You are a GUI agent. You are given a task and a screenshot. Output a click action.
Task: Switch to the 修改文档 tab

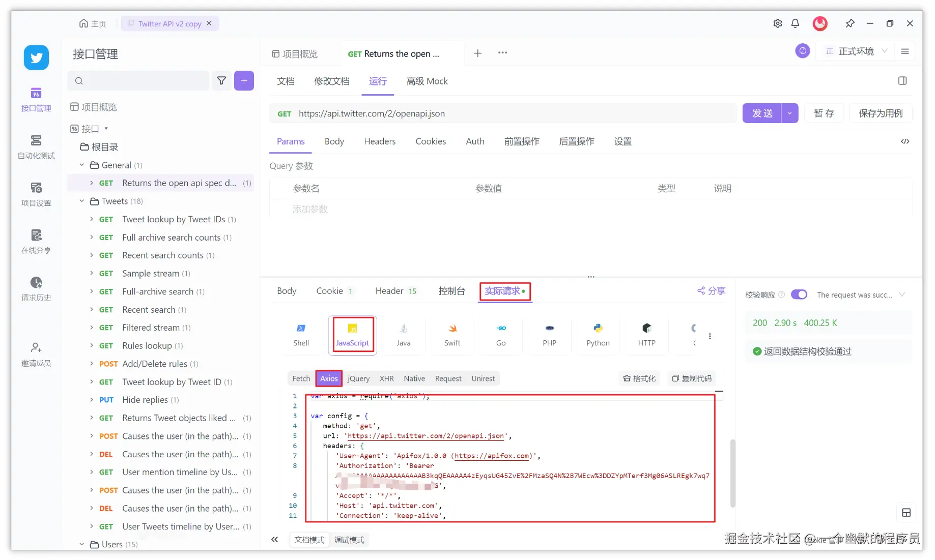332,81
